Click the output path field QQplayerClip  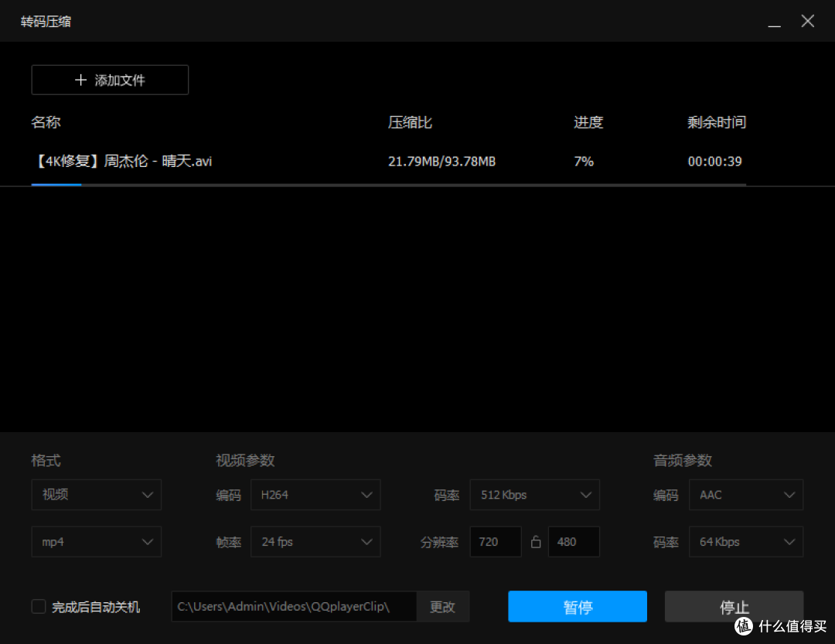click(x=294, y=607)
